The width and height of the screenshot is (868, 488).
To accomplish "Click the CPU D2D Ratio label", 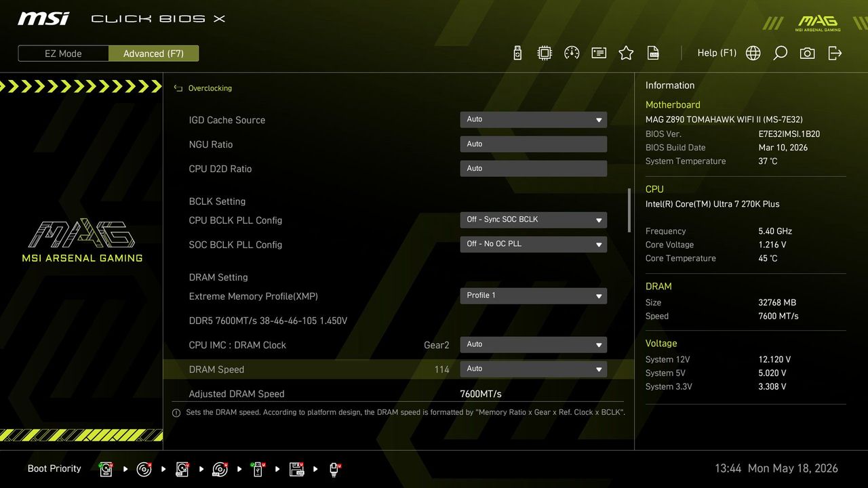I will [220, 169].
